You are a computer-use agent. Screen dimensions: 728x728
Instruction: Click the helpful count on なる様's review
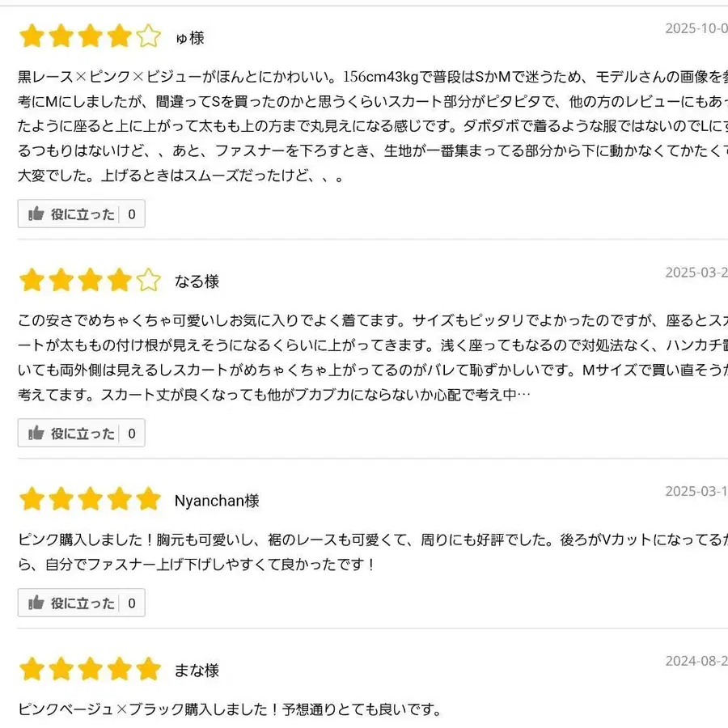133,433
